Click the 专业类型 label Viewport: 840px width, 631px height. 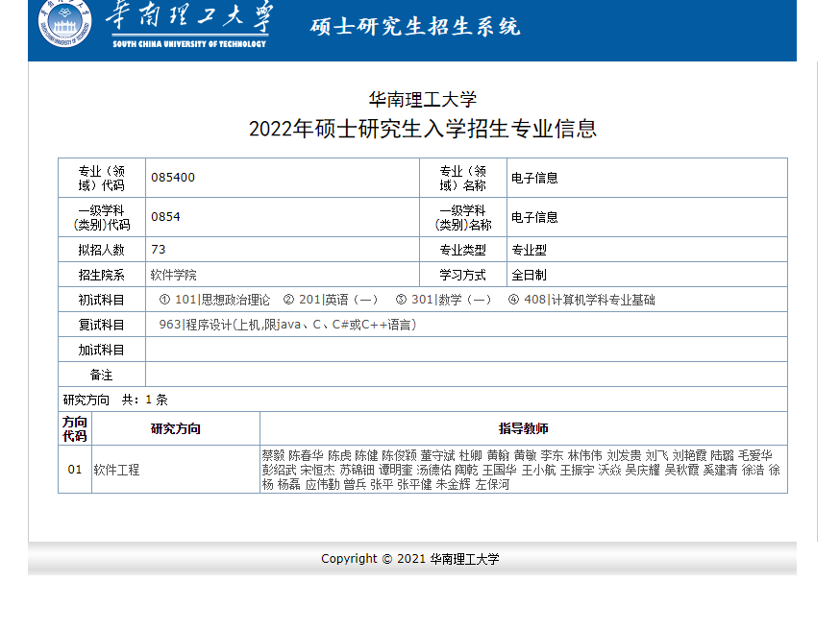point(463,250)
